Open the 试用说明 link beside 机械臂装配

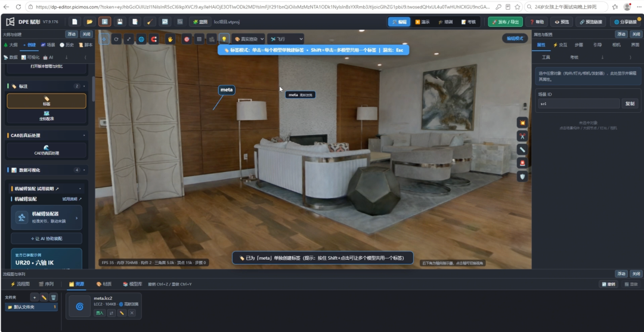72,199
